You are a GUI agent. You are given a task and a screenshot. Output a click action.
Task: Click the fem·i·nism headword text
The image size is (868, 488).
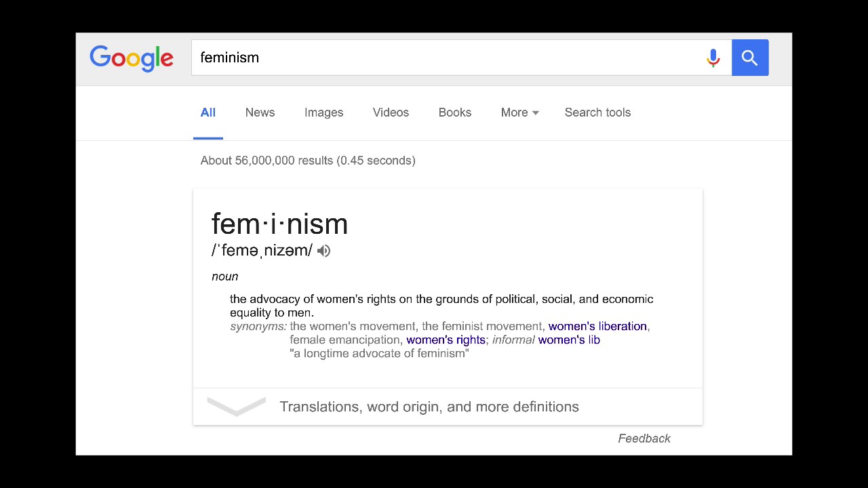279,224
